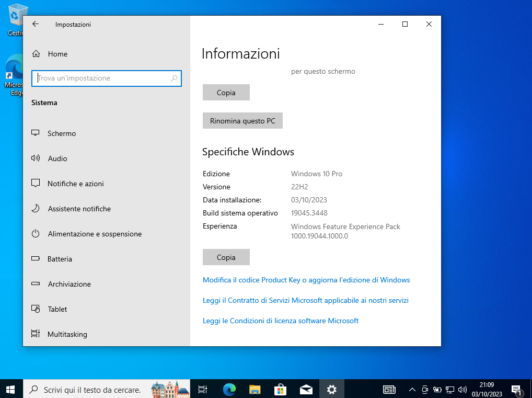Open the Windows Start menu
Screen dimensions: 532x398
click(x=10, y=390)
